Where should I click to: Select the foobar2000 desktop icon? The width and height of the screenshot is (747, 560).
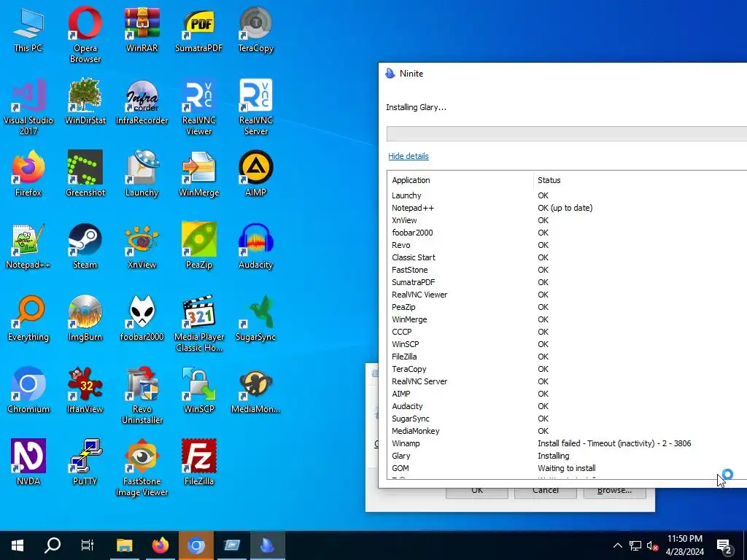point(142,318)
